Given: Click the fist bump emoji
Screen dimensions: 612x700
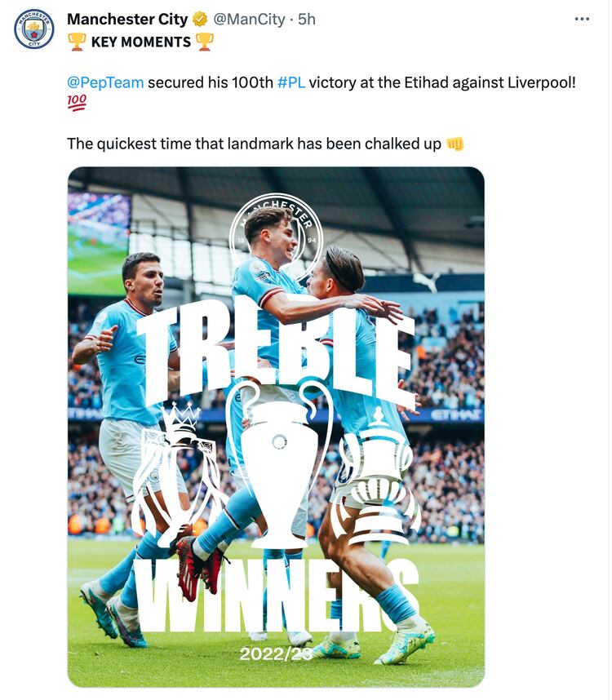Looking at the screenshot, I should click(455, 144).
